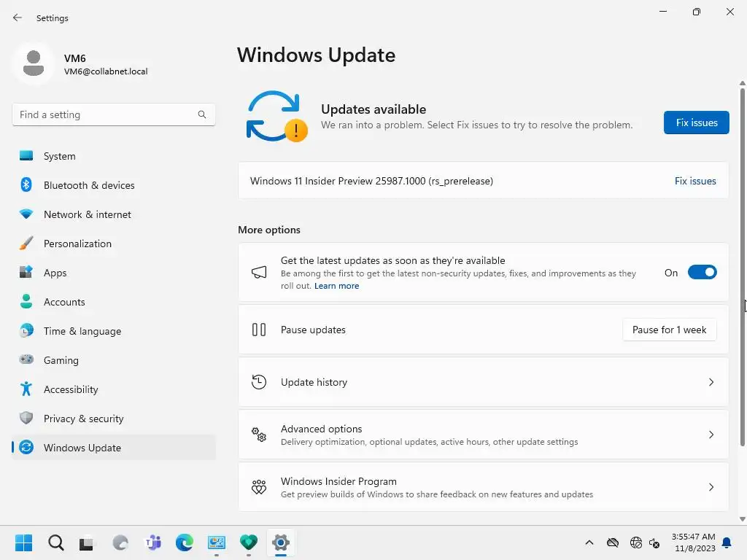Click the Apps icon in sidebar
Viewport: 747px width, 560px height.
tap(26, 273)
